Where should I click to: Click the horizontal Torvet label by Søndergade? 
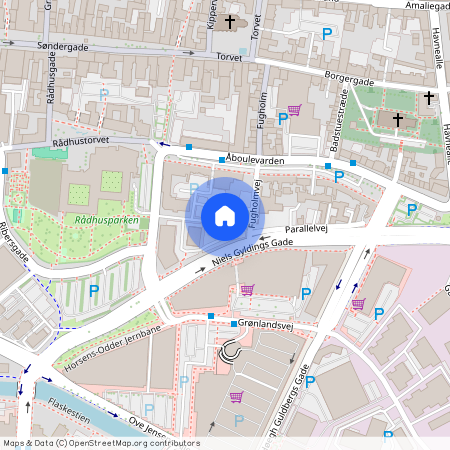coord(229,57)
